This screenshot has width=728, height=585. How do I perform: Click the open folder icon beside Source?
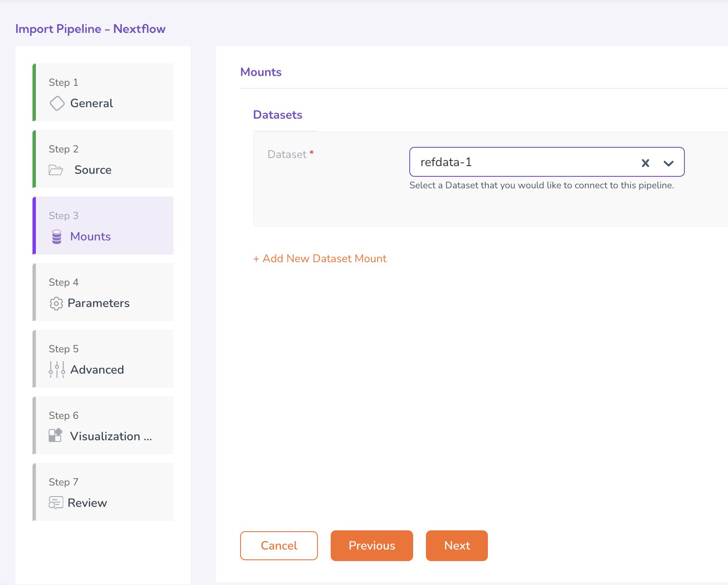56,170
